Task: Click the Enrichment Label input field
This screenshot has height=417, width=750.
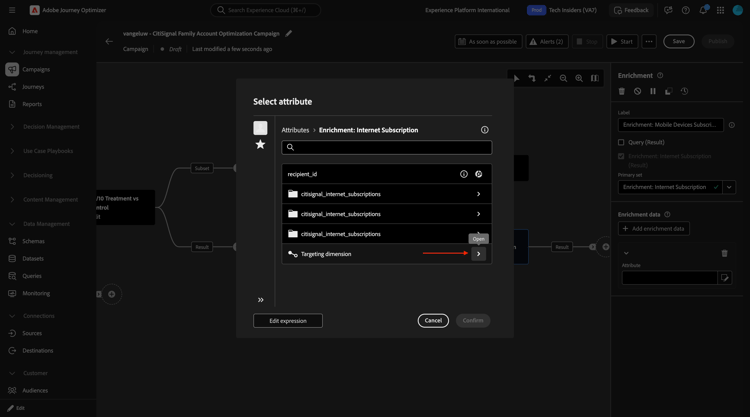Action: point(671,125)
